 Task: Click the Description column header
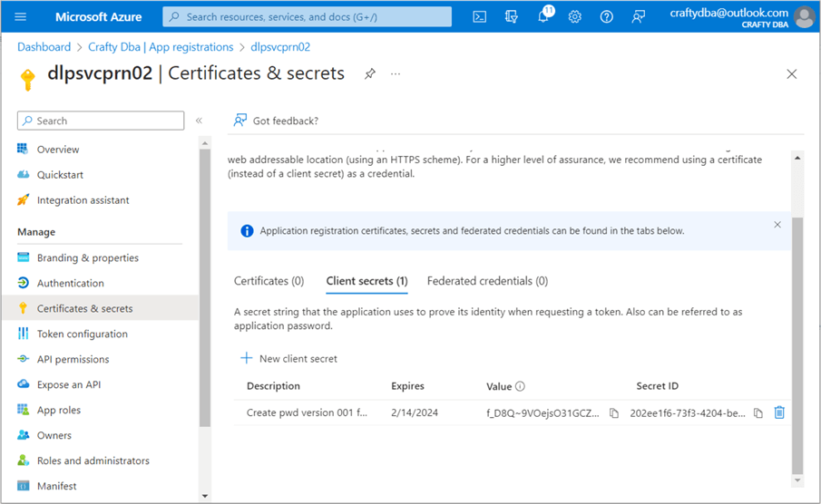(x=273, y=386)
